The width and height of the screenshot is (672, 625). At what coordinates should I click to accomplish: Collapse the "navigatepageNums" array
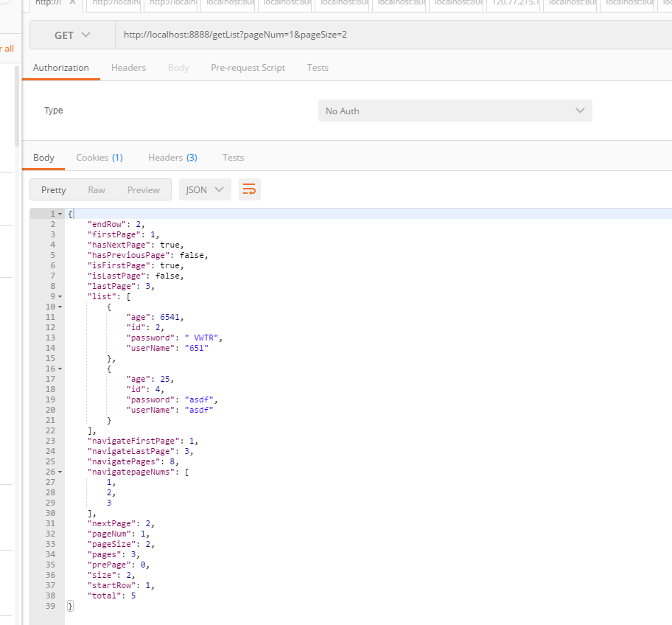(60, 472)
